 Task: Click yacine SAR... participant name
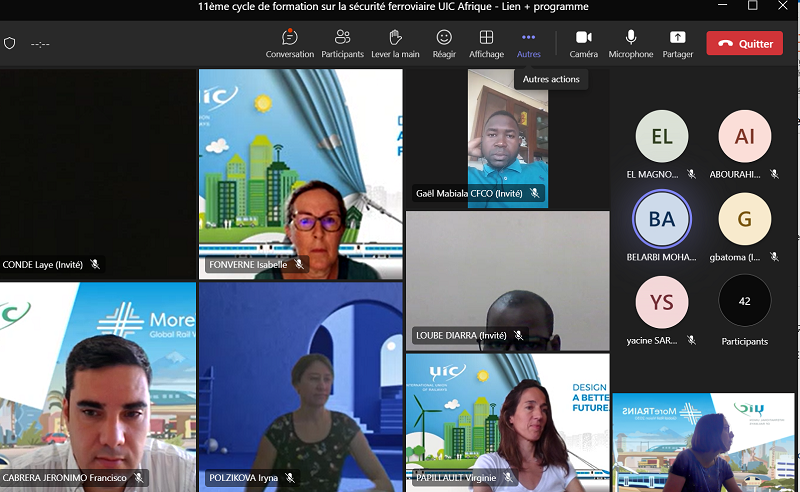652,340
